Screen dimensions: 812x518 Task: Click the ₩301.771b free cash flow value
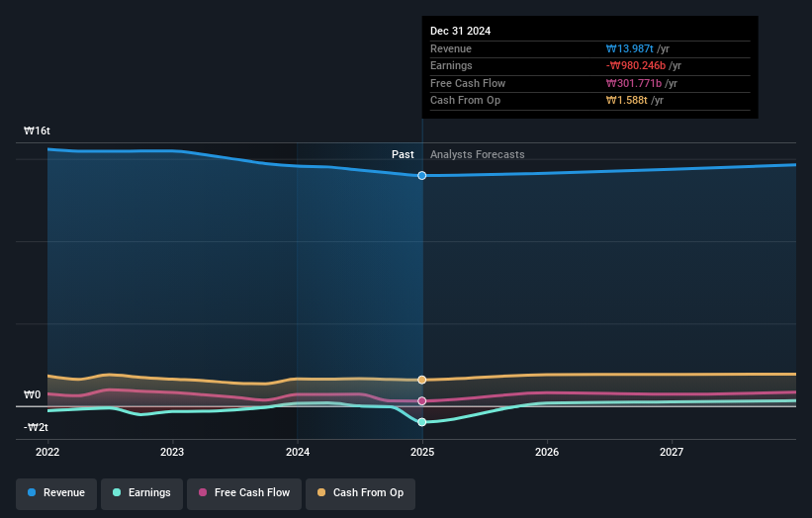[634, 83]
